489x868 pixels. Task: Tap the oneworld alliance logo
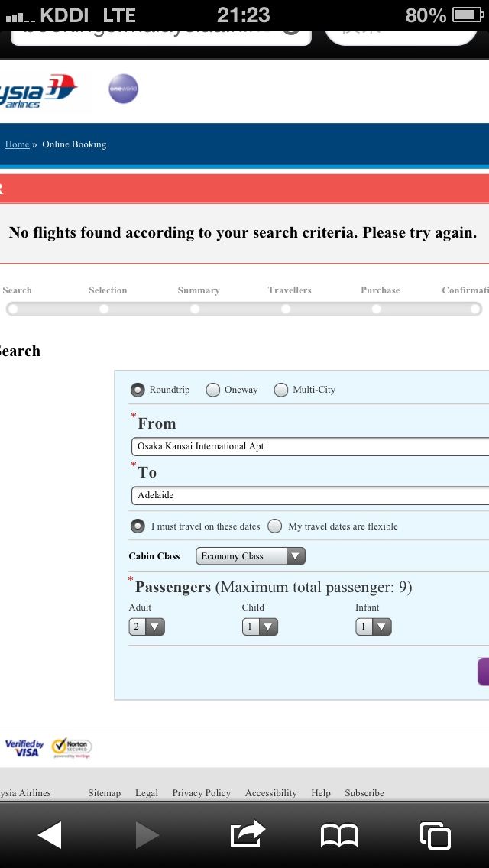click(x=123, y=89)
